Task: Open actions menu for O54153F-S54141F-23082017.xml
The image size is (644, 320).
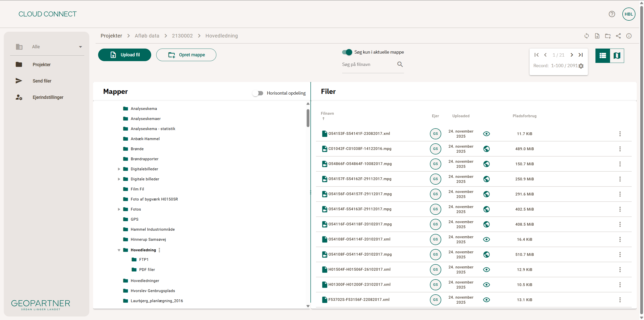Action: 620,134
